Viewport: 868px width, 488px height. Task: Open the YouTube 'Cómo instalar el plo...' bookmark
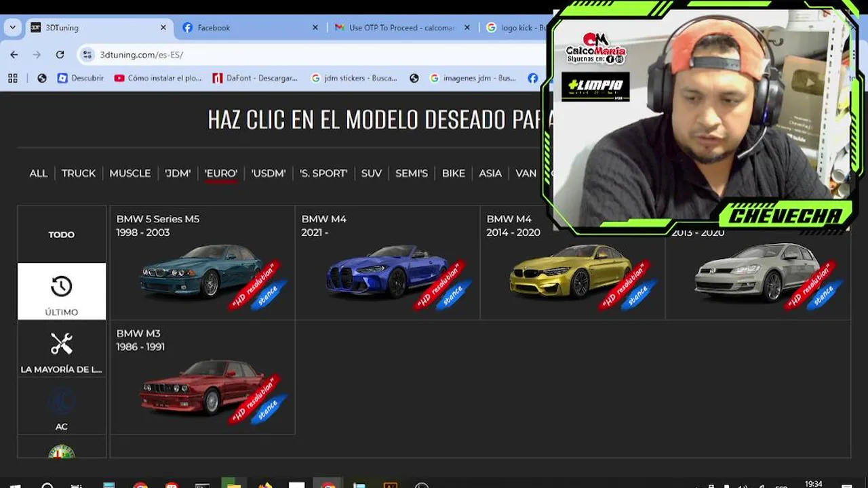pyautogui.click(x=158, y=78)
